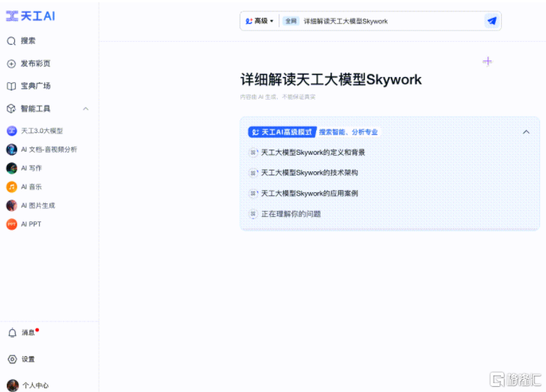Open 个人中心 profile
546x392 pixels.
click(35, 385)
